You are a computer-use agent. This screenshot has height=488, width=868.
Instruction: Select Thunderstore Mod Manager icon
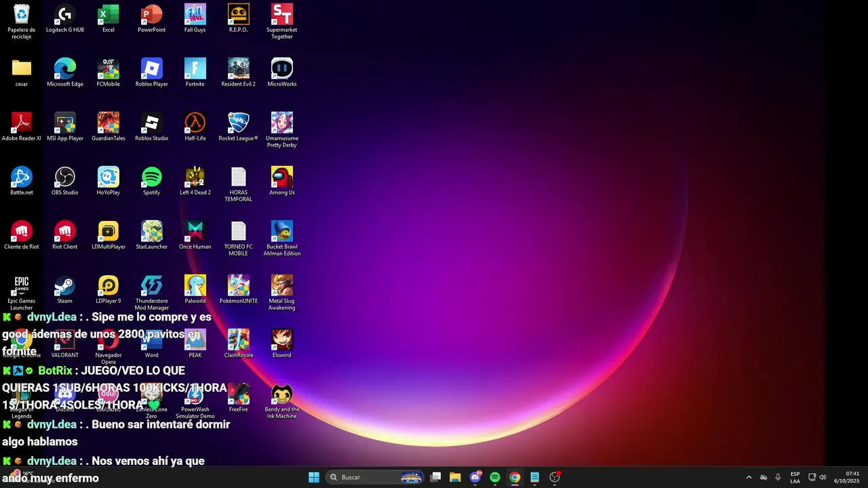click(x=152, y=292)
